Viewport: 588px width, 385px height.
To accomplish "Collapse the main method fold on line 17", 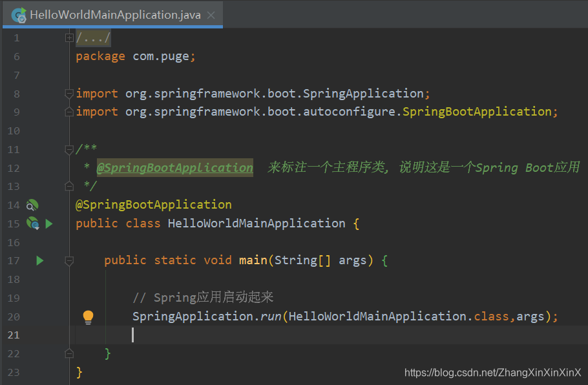I will coord(69,260).
